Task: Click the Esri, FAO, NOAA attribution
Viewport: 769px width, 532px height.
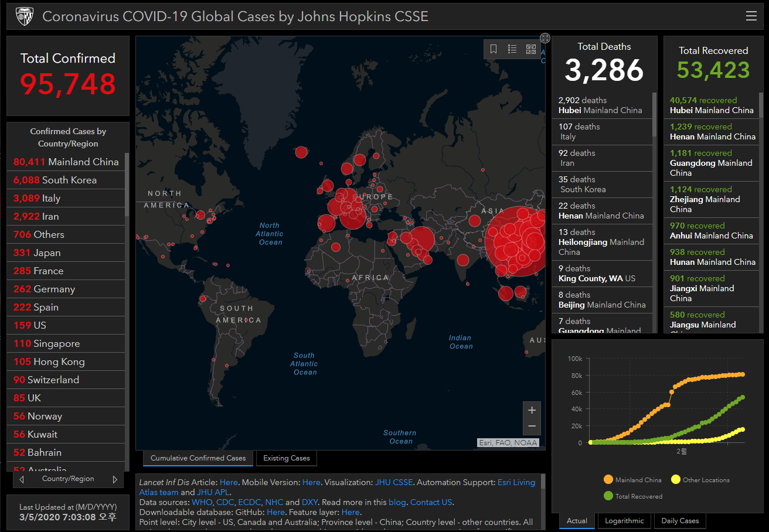Action: coord(508,443)
